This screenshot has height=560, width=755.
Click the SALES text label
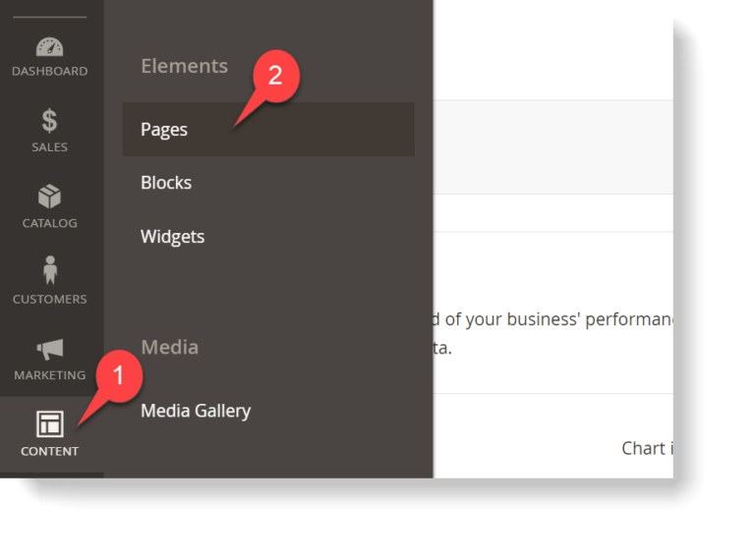[x=49, y=147]
